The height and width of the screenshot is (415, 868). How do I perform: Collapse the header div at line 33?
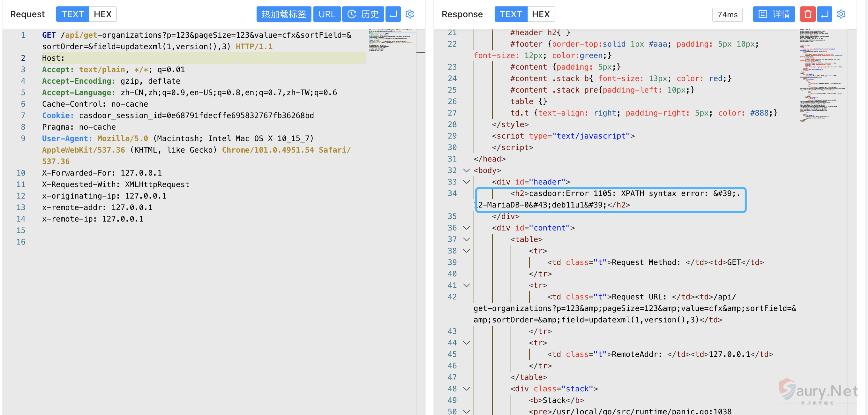point(466,182)
